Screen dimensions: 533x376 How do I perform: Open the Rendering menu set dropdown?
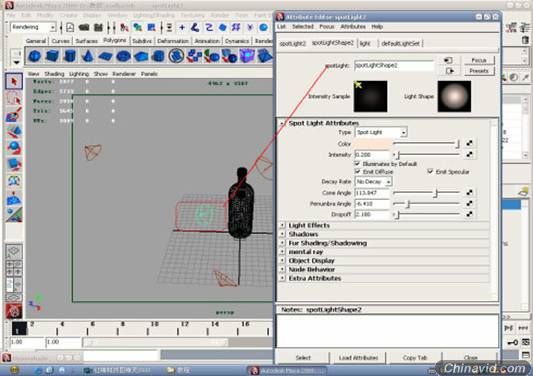33,27
